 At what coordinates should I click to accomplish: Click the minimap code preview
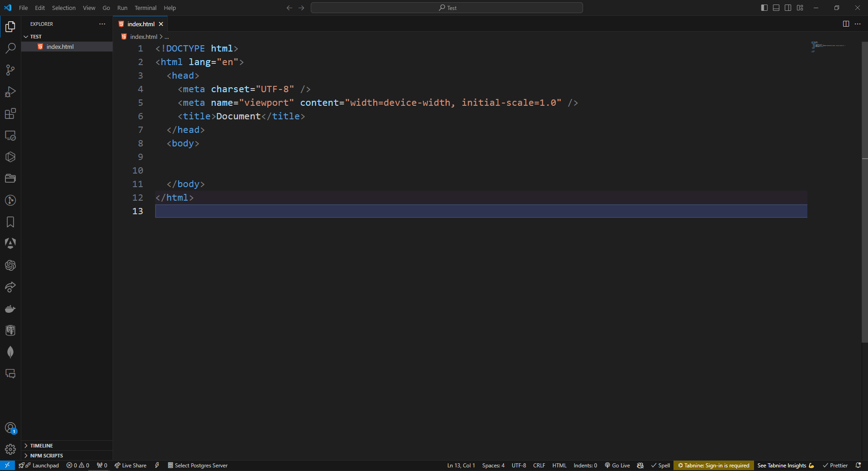click(x=828, y=46)
